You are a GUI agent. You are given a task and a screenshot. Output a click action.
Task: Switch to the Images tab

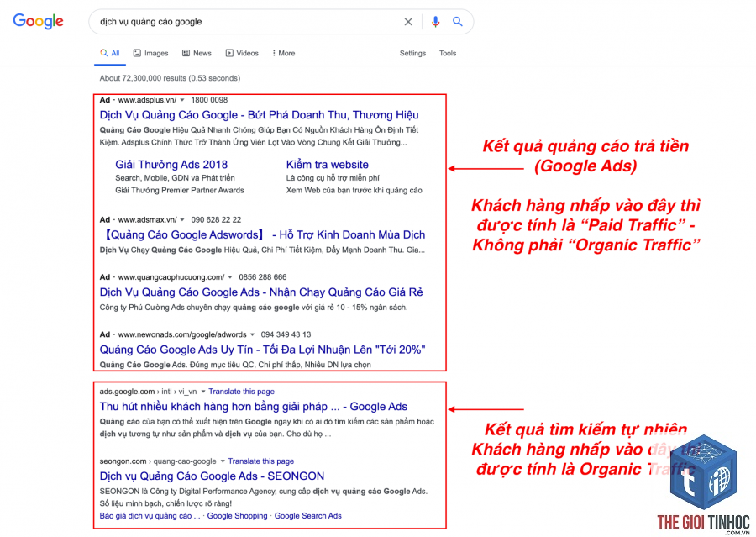(151, 53)
